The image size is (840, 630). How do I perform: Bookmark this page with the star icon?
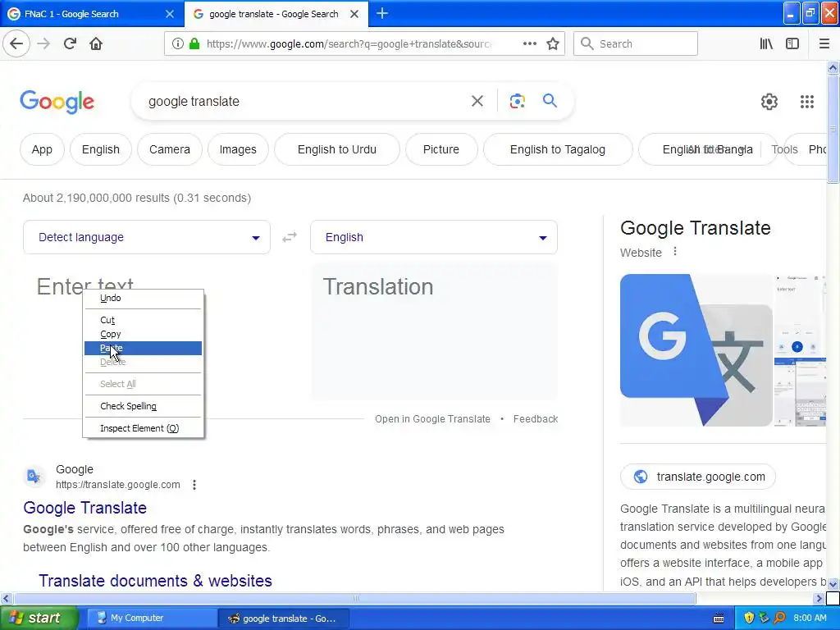tap(553, 44)
